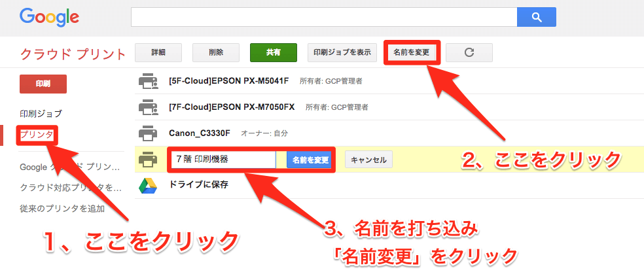Click the printer icon for 7F-Cloud EPSON PX-M7050FX
644x276 pixels.
click(x=149, y=107)
